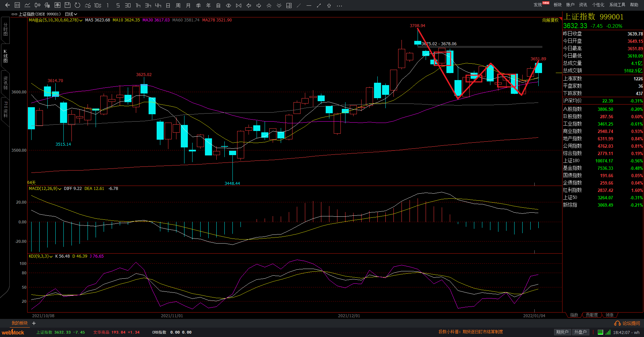The width and height of the screenshot is (644, 337).
Task: Click the signal strength bars icon
Action: (x=608, y=332)
